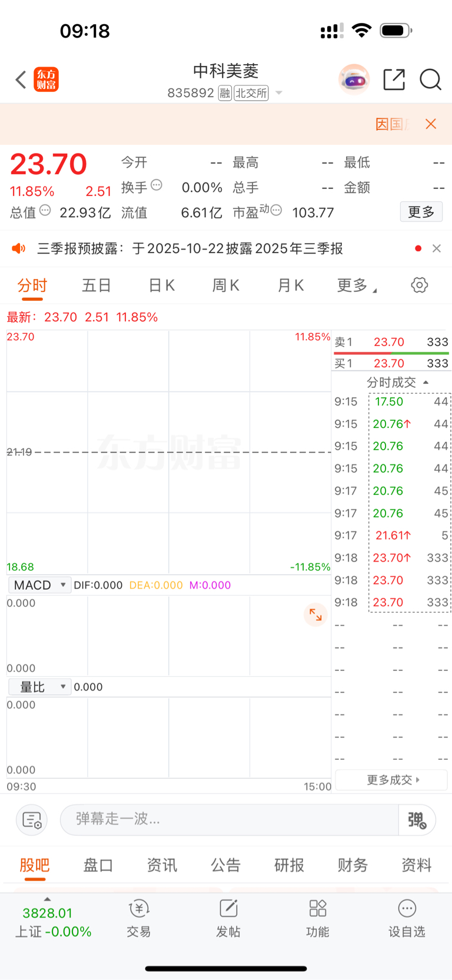The image size is (452, 980).
Task: Open the 更多 chart period dropdown
Action: pos(357,285)
